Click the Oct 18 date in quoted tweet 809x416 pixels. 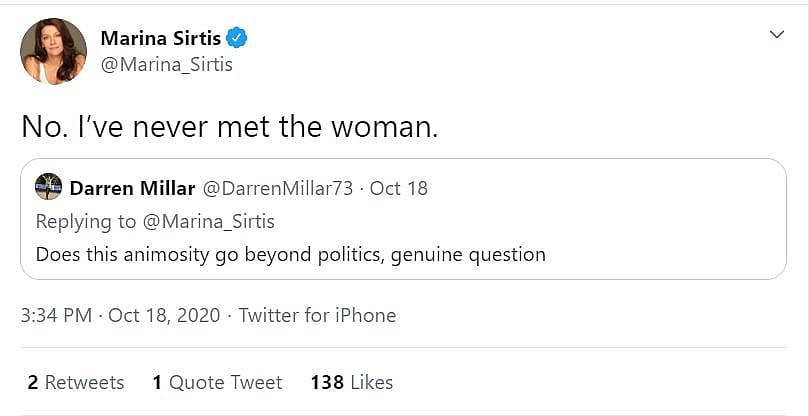pos(399,188)
